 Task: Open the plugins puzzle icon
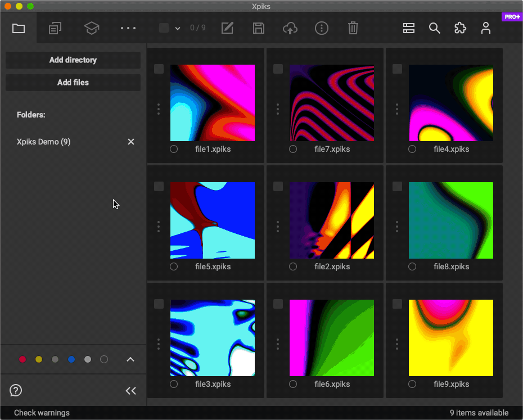click(x=460, y=28)
